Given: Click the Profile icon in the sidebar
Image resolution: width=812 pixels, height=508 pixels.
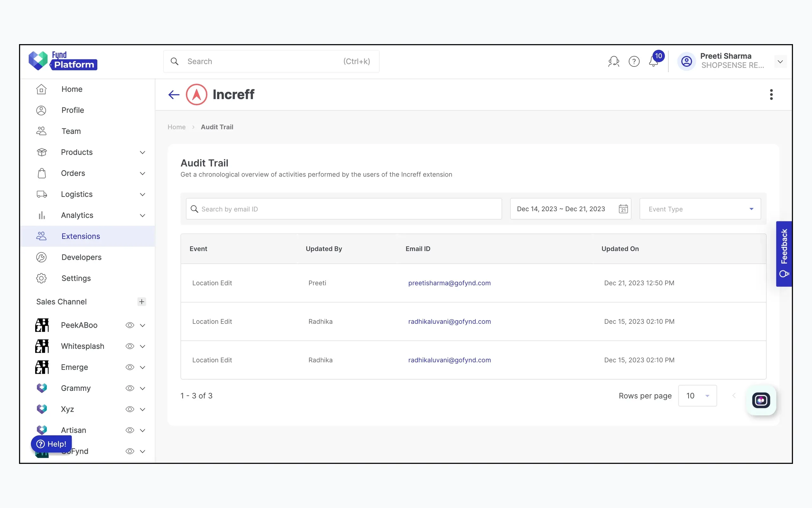Looking at the screenshot, I should pos(41,110).
